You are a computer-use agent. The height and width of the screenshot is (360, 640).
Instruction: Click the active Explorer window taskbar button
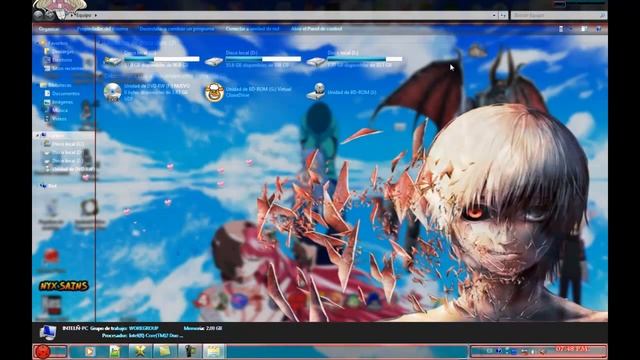(213, 351)
